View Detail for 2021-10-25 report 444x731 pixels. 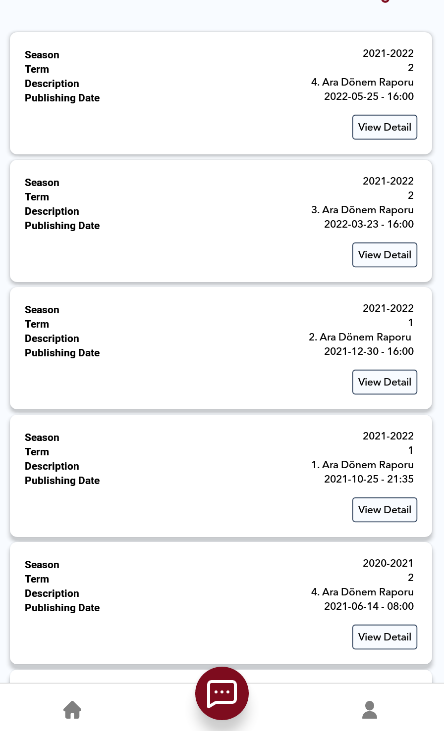[x=384, y=510]
